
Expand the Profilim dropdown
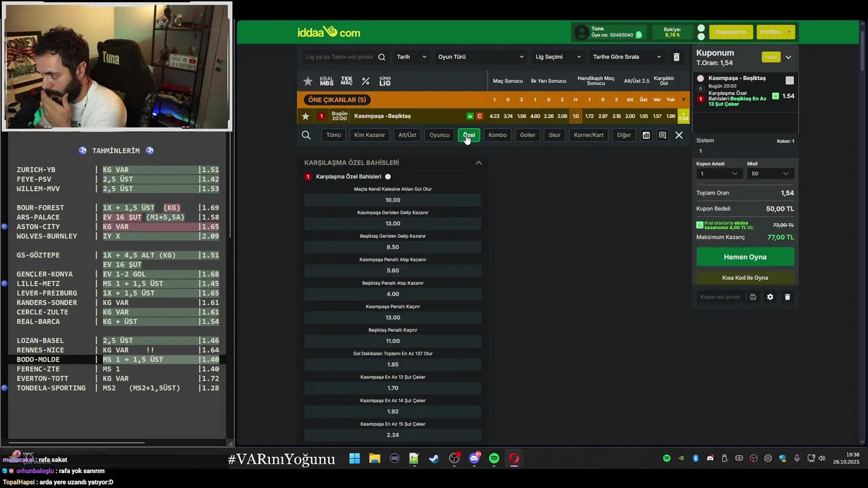point(774,32)
